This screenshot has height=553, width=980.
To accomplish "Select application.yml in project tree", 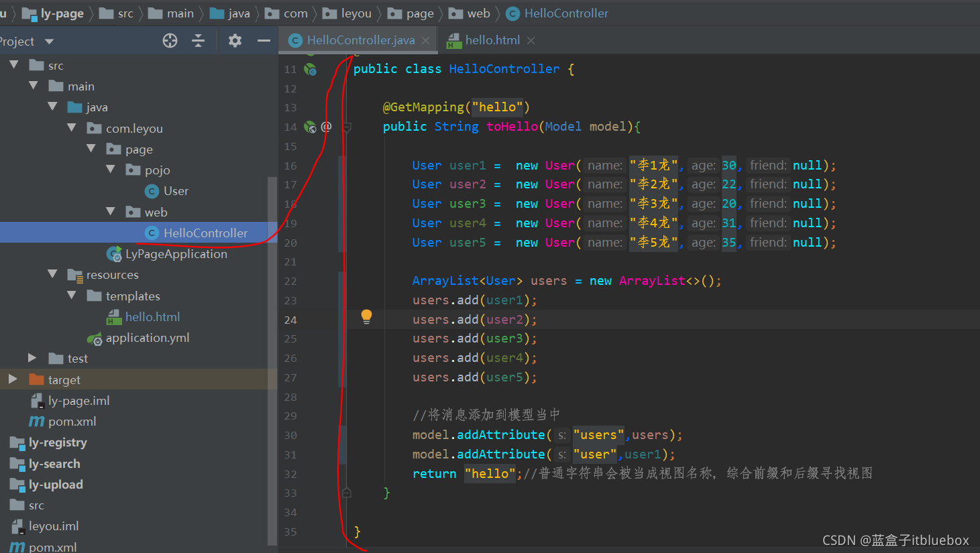I will (148, 338).
